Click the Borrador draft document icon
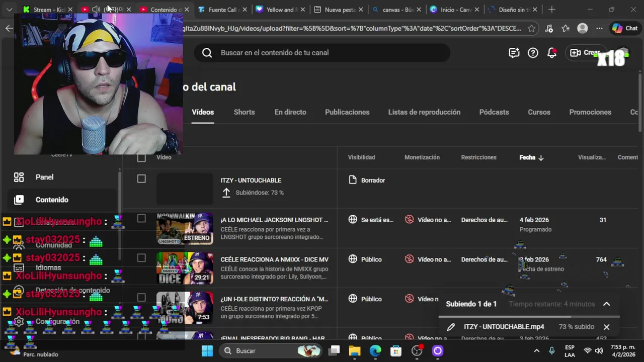The width and height of the screenshot is (644, 362). coord(353,180)
